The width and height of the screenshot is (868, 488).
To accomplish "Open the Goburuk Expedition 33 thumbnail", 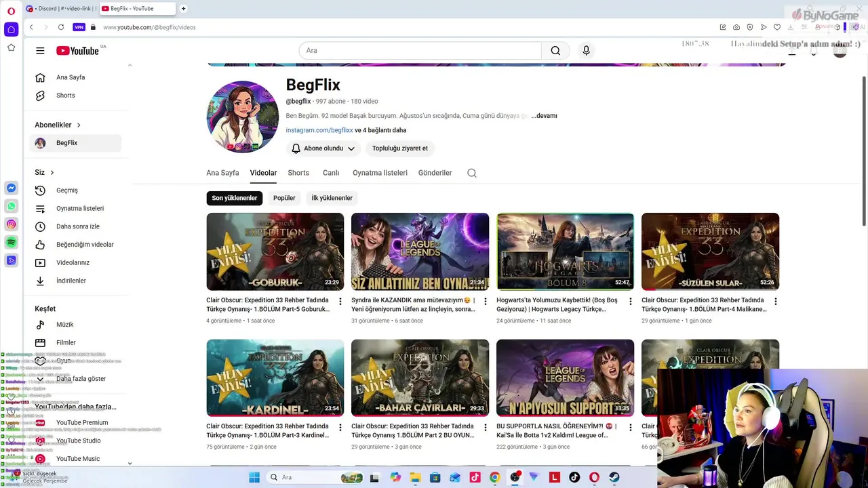I will point(275,251).
